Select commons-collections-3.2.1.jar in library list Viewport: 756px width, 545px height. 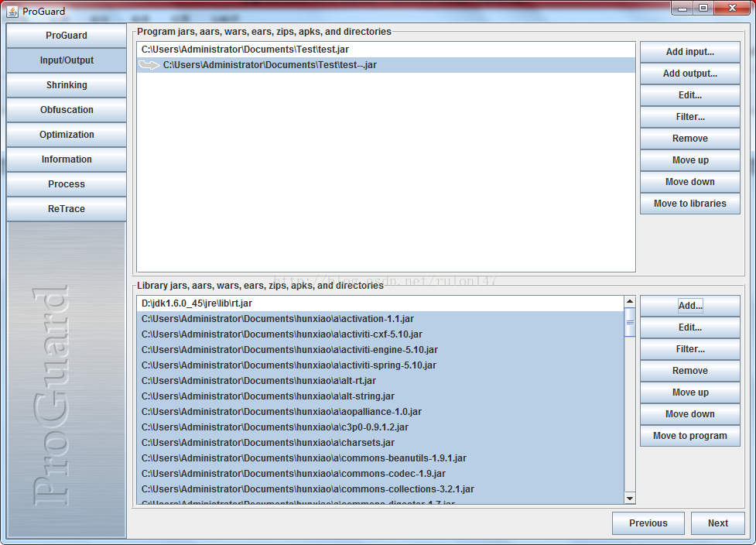click(x=381, y=489)
